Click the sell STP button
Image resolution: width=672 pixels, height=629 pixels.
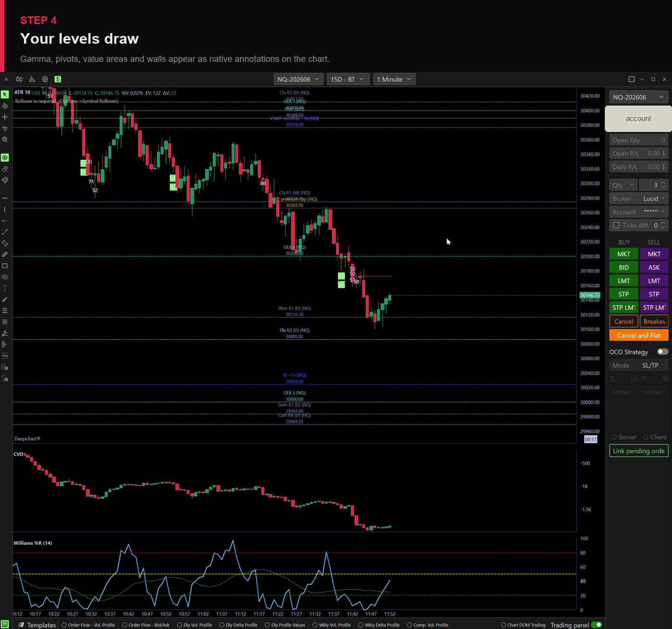point(654,294)
